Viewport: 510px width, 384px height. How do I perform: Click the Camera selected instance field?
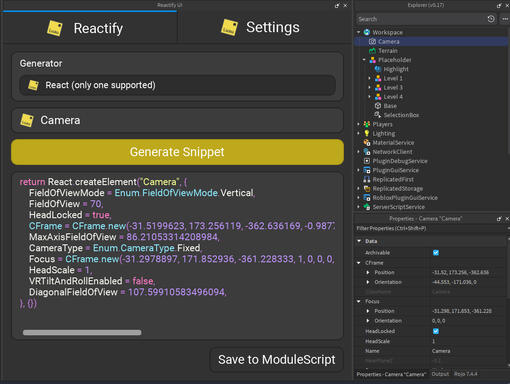[177, 120]
